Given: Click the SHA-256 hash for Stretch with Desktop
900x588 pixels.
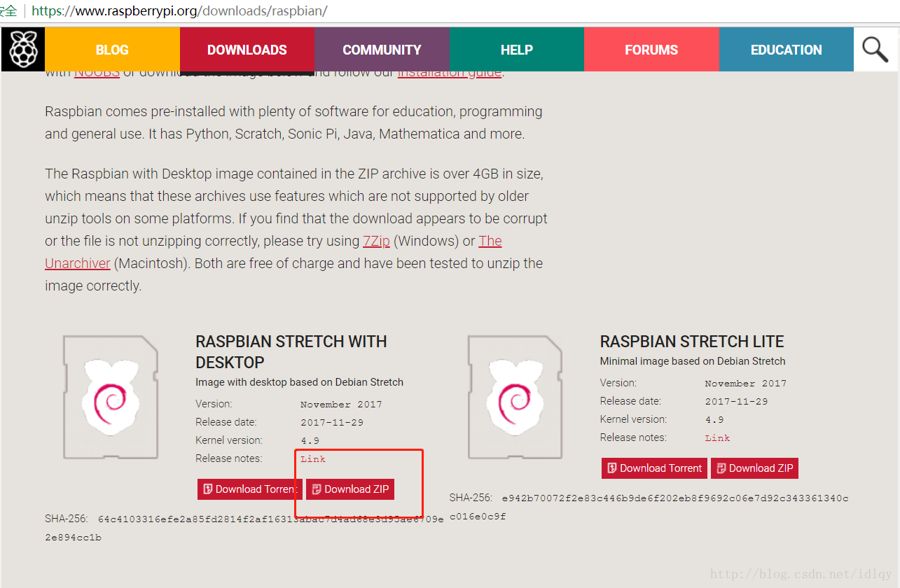Looking at the screenshot, I should coord(244,528).
